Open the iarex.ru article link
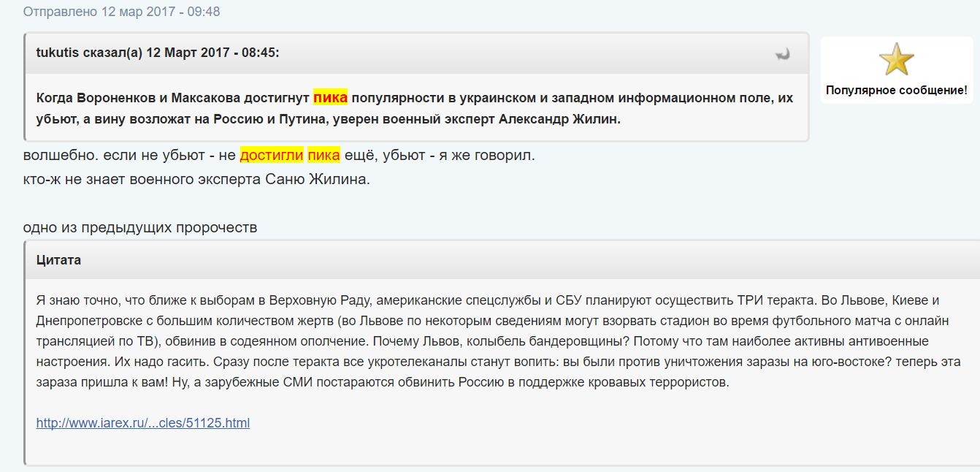The image size is (980, 472). [x=143, y=422]
